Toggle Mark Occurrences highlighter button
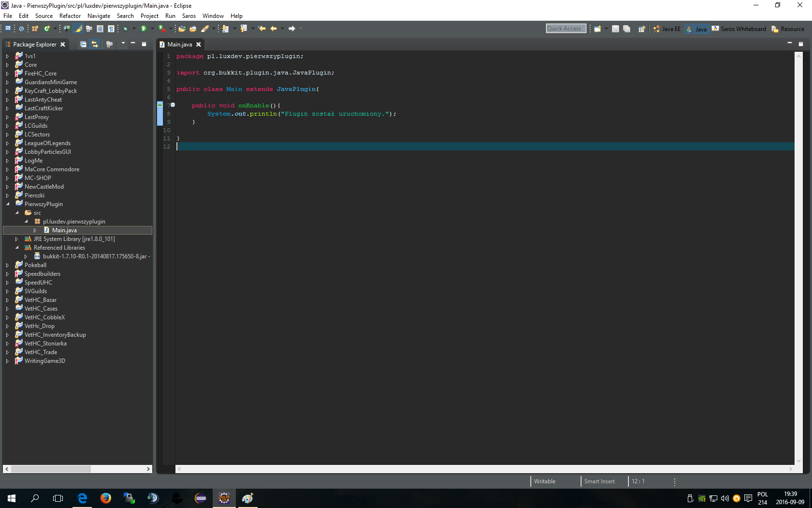Viewport: 812px width, 508px height. 78,29
